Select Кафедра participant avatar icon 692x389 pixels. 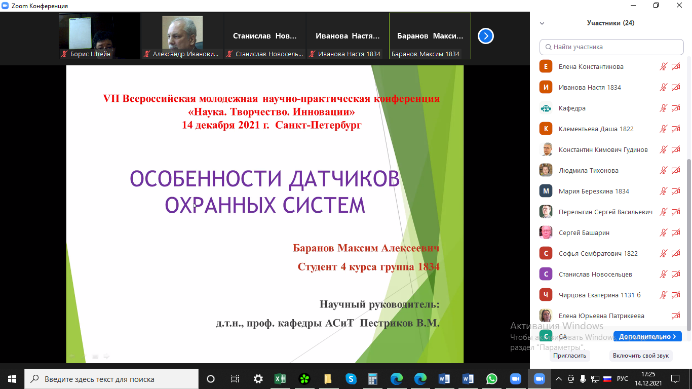tap(545, 108)
